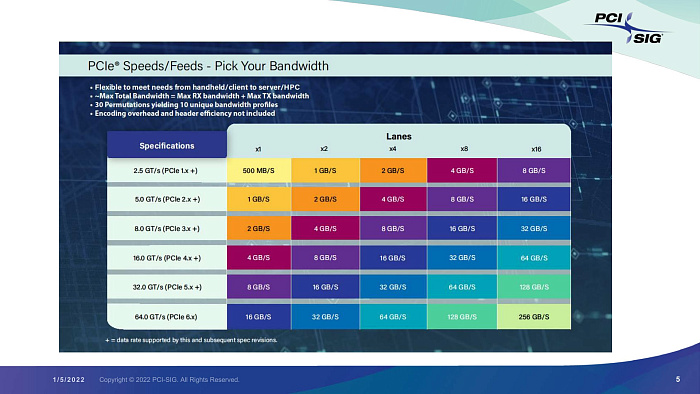This screenshot has width=700, height=394.
Task: Click the 500 MB/S yellow cell
Action: tap(258, 170)
